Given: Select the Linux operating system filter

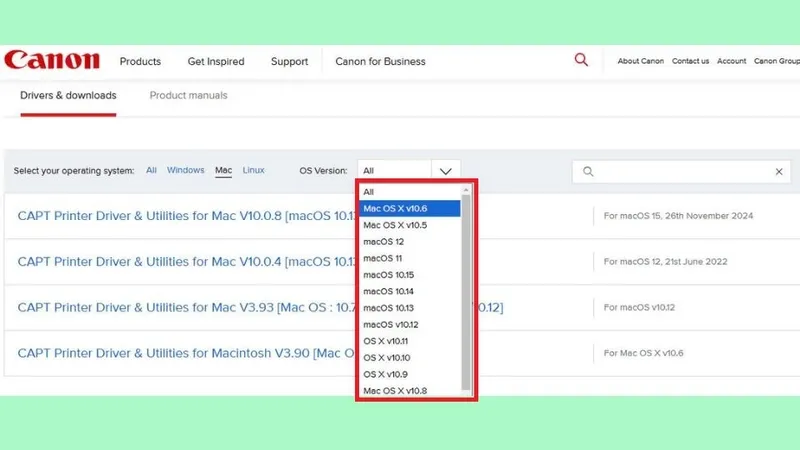Looking at the screenshot, I should (x=253, y=171).
